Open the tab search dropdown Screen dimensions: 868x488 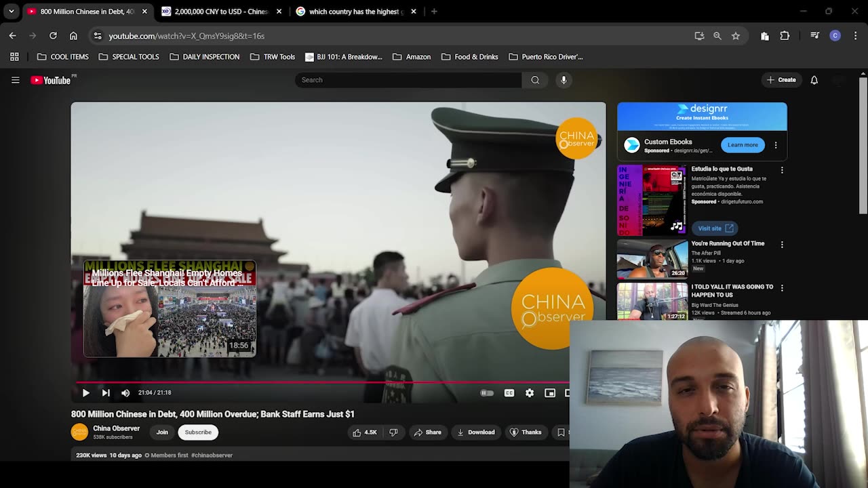coord(12,12)
